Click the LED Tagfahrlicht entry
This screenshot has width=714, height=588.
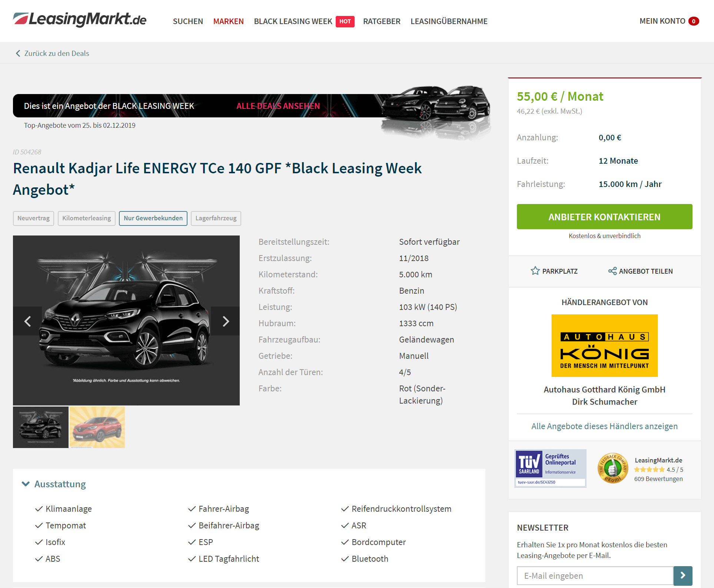click(229, 559)
